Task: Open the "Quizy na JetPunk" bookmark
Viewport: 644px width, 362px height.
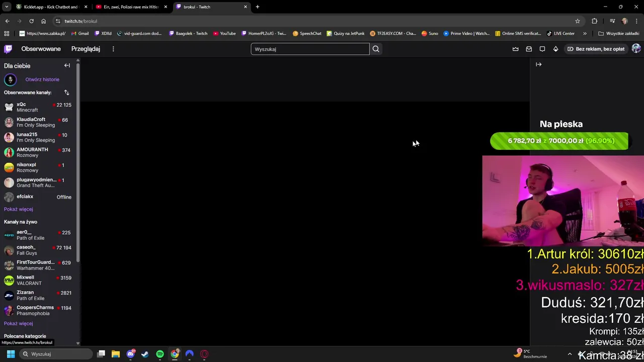Action: tap(345, 34)
